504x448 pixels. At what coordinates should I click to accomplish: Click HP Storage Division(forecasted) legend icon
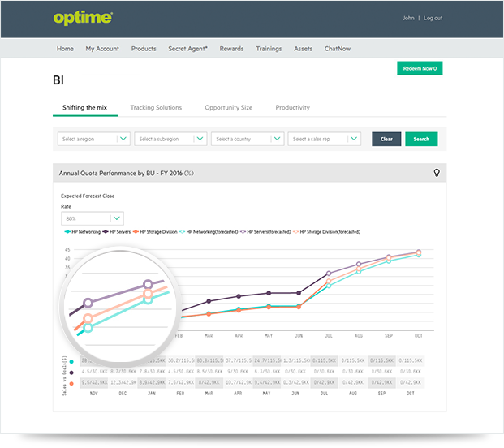(x=295, y=231)
